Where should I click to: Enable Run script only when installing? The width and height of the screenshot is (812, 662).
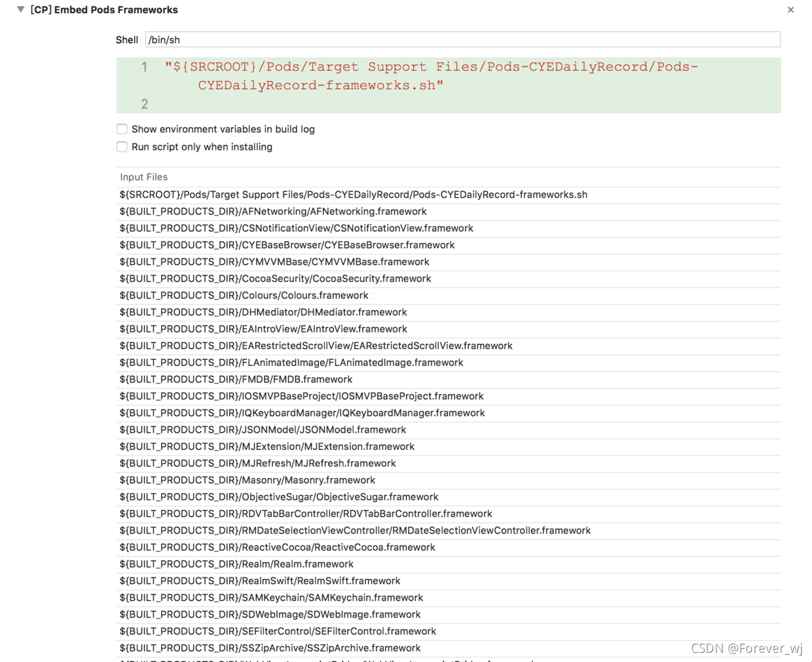click(x=122, y=147)
